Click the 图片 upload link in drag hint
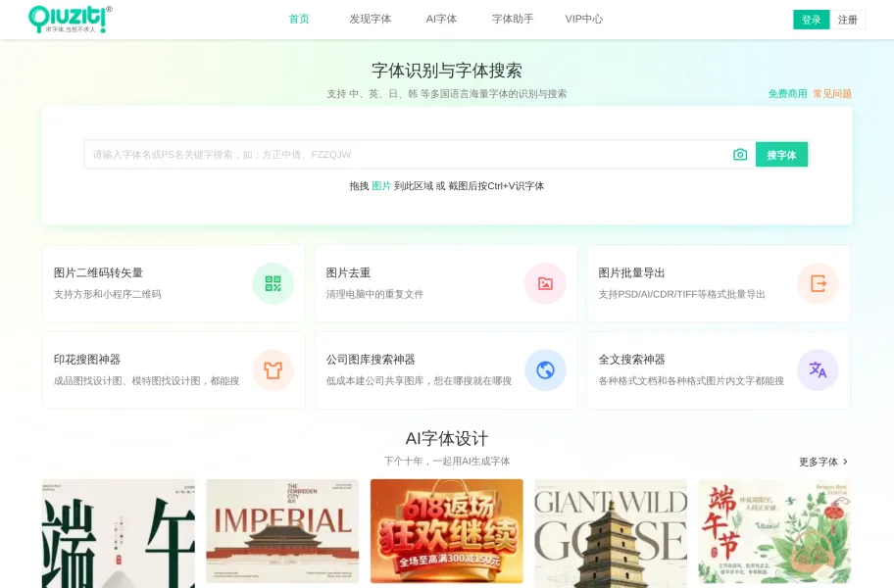Viewport: 894px width, 588px height. pyautogui.click(x=381, y=186)
